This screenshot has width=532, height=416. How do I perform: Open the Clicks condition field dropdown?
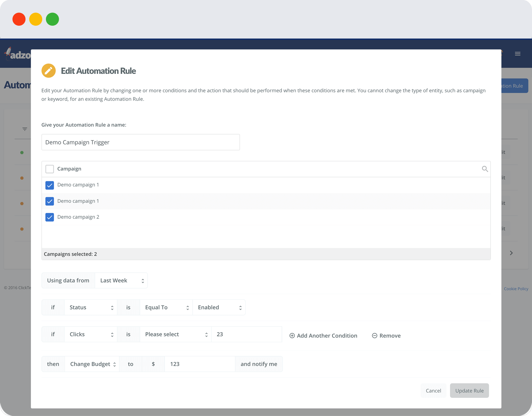pyautogui.click(x=91, y=334)
